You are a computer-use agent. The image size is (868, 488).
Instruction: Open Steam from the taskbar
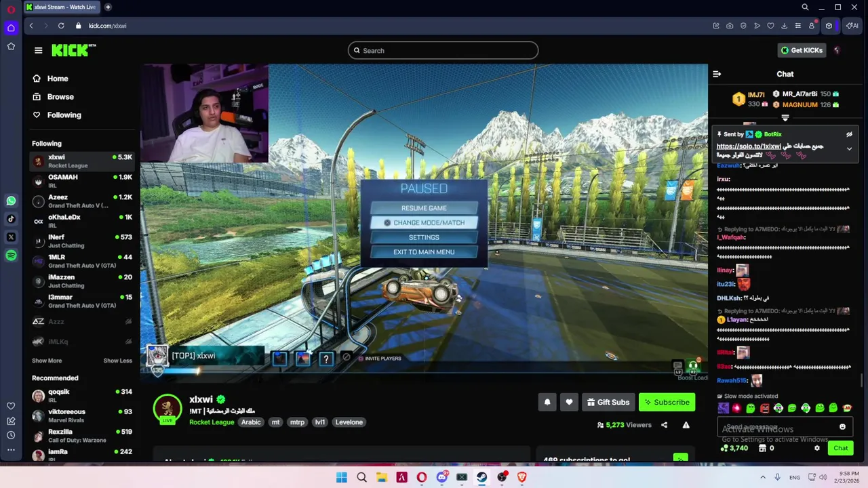[482, 477]
